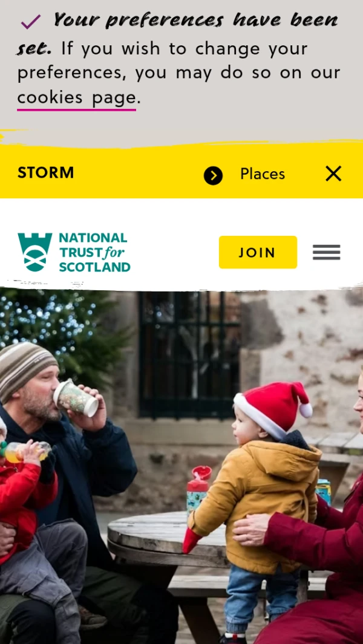Click the purple checkmark icon
The height and width of the screenshot is (644, 363).
coord(30,22)
